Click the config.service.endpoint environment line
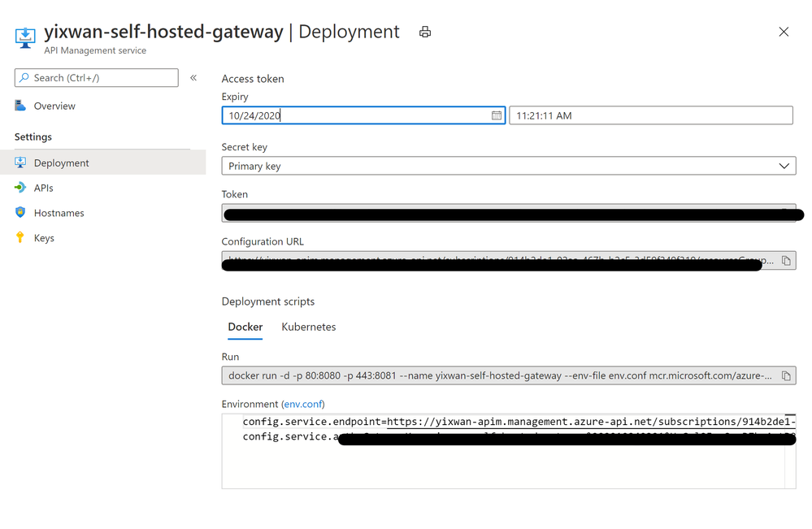This screenshot has height=529, width=812. [x=519, y=422]
